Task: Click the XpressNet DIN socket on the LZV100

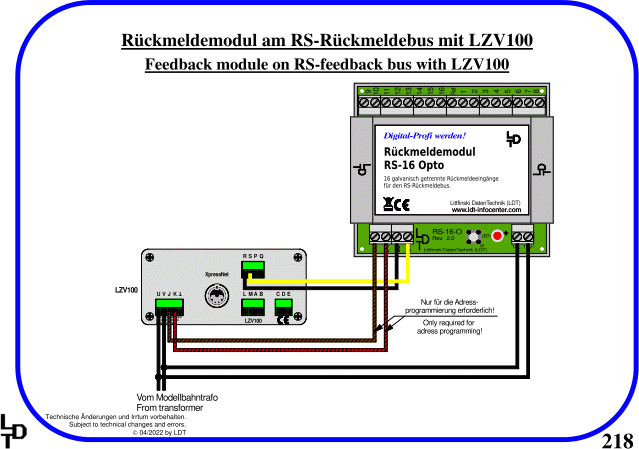Action: point(216,295)
